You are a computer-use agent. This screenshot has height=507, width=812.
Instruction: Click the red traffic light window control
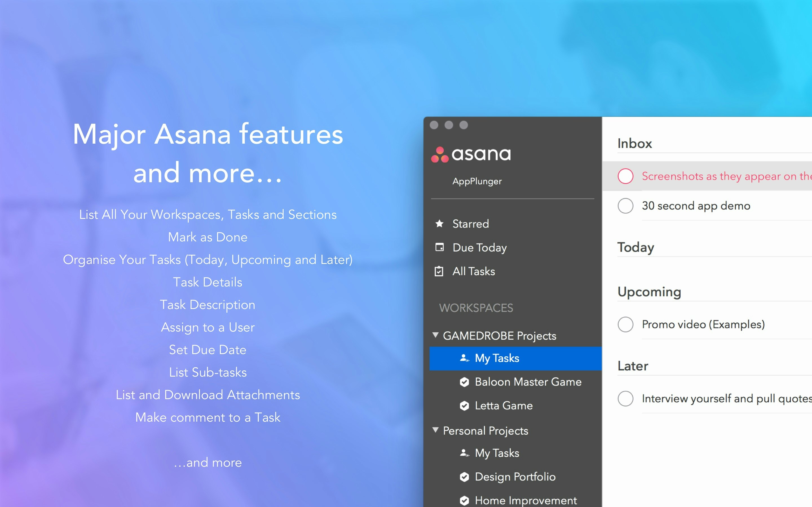(x=434, y=125)
